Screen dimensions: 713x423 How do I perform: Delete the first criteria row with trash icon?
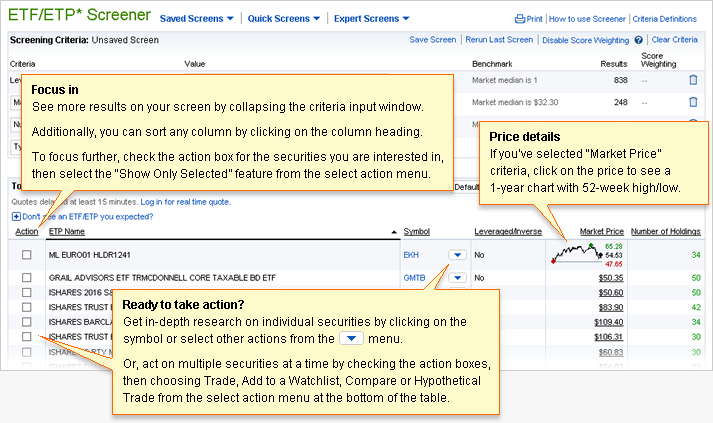[x=693, y=80]
